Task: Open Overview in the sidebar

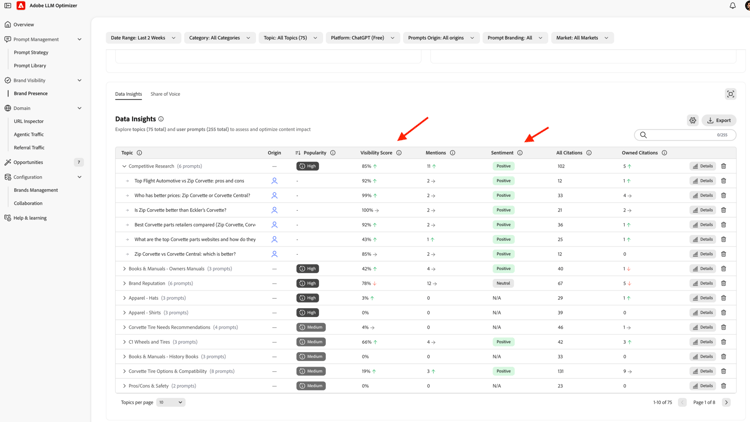Action: [x=23, y=24]
